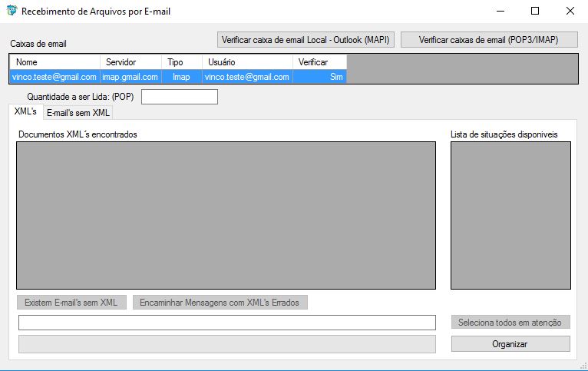Minimize the Recebimento de Arquivos window

tap(500, 11)
